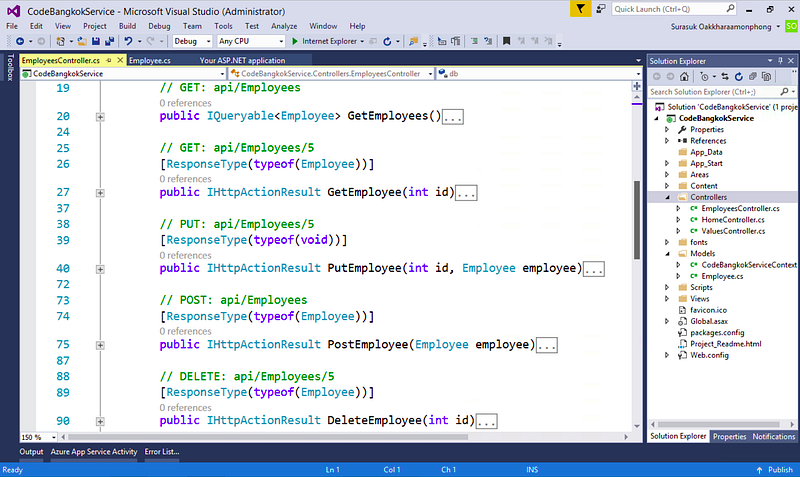The image size is (800, 477).
Task: Click the browser Refresh icon in toolbar
Action: pyautogui.click(x=387, y=41)
